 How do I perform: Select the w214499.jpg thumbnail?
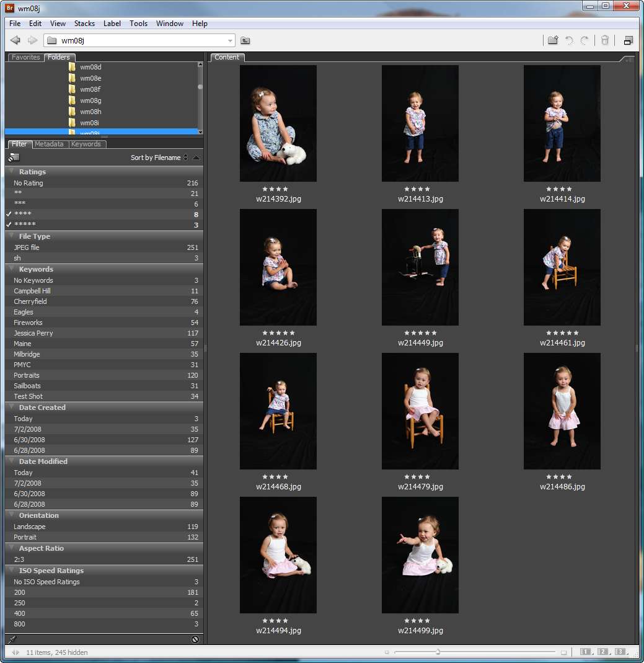pos(420,554)
